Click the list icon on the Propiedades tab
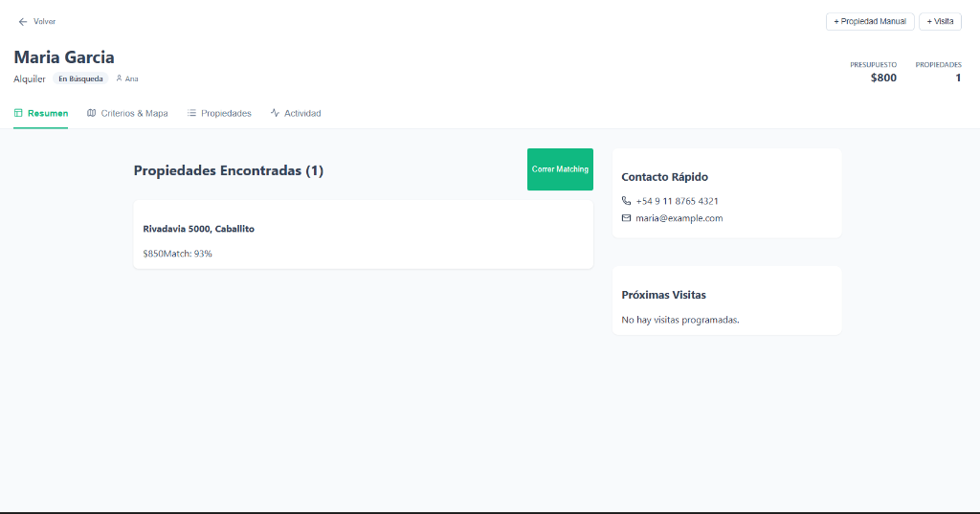 (x=191, y=113)
